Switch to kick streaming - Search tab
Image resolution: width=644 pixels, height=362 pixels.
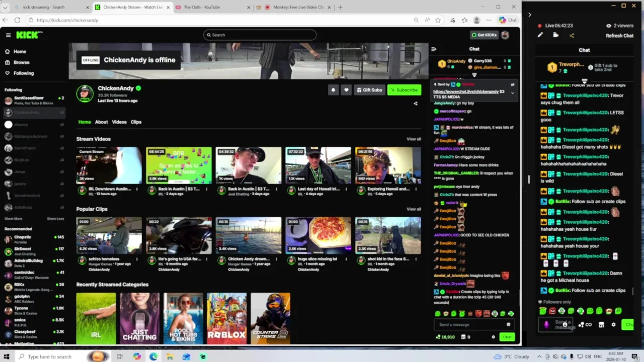[x=52, y=7]
